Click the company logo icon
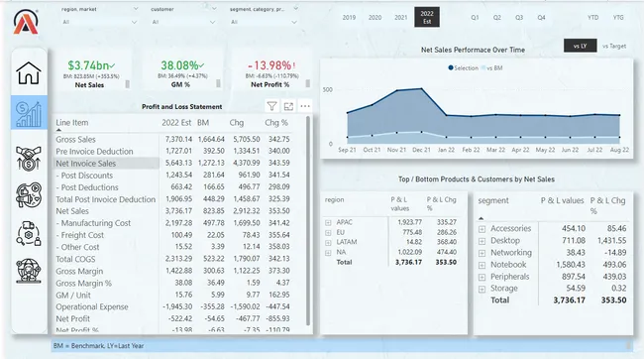 tap(26, 22)
